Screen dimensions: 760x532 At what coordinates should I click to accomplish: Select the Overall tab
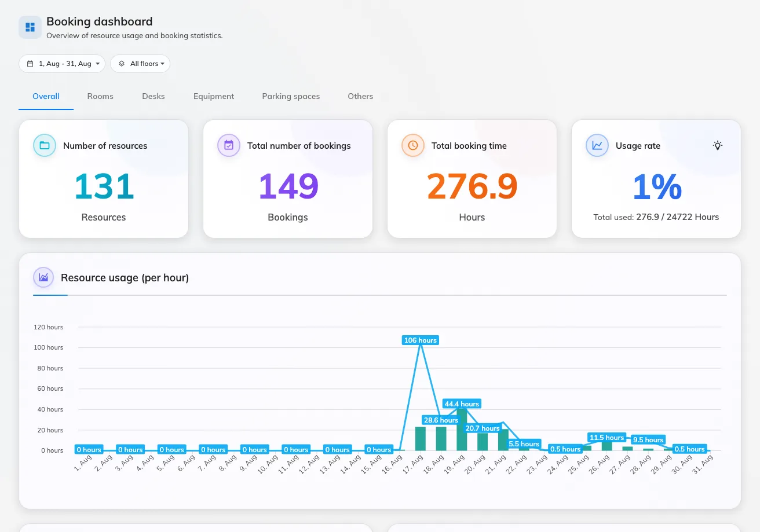tap(46, 97)
